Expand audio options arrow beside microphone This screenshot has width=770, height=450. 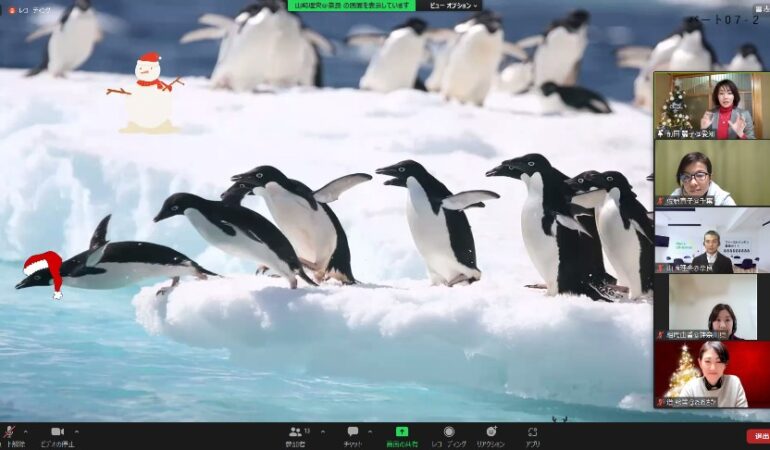pos(24,431)
